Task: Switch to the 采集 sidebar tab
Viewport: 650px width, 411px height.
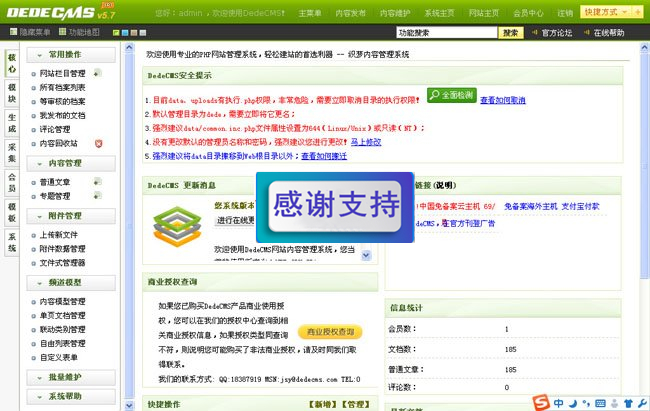Action: [x=12, y=153]
